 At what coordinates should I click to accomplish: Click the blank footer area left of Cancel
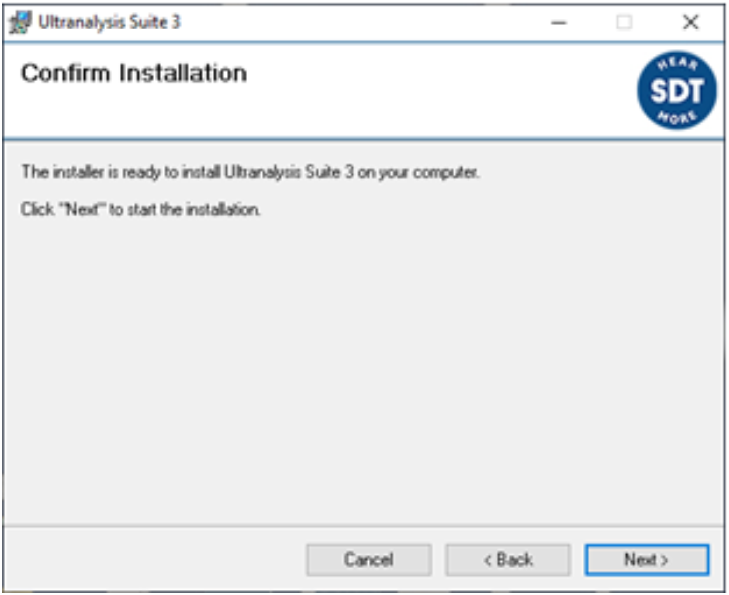click(x=150, y=560)
